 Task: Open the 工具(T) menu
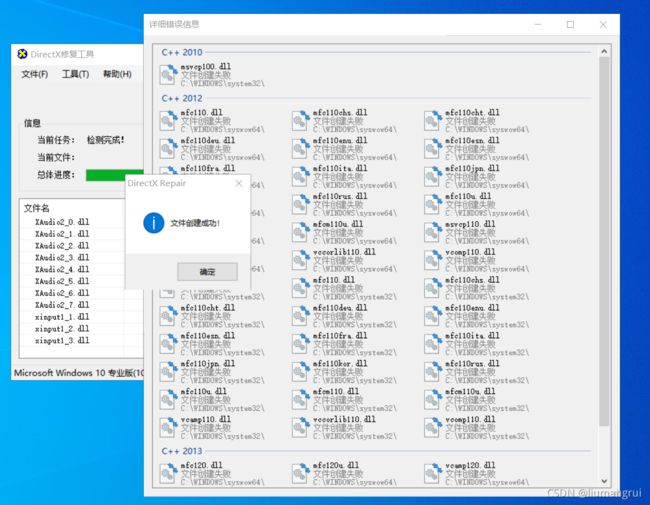tap(75, 74)
